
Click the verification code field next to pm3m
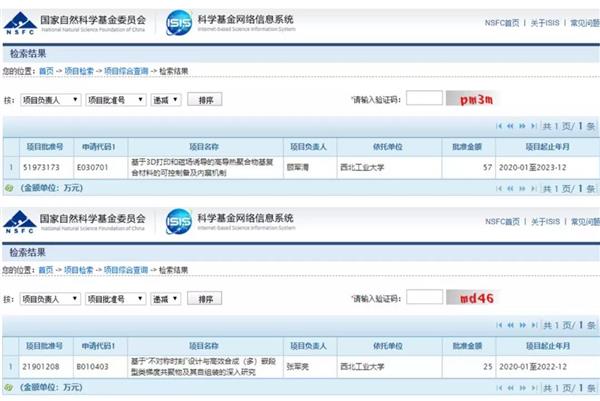[423, 99]
